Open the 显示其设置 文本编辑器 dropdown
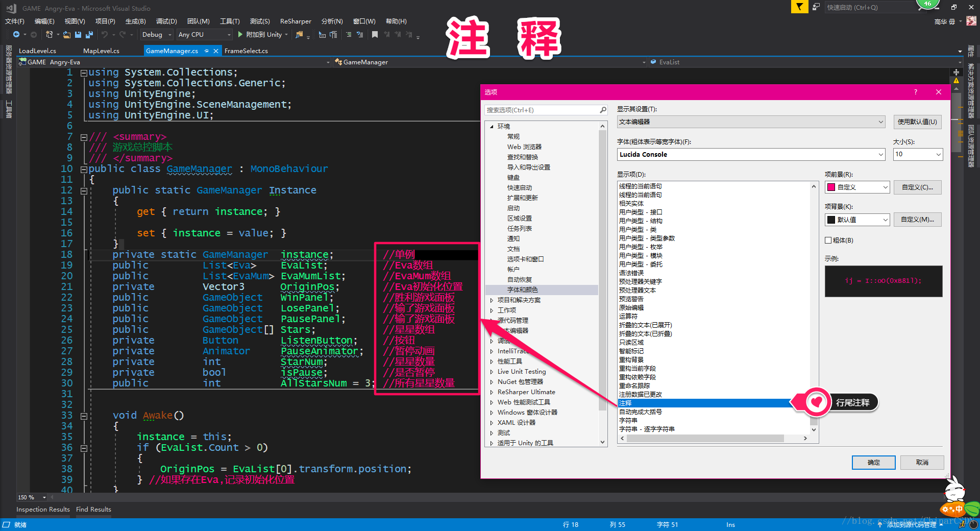This screenshot has height=531, width=980. pyautogui.click(x=751, y=122)
